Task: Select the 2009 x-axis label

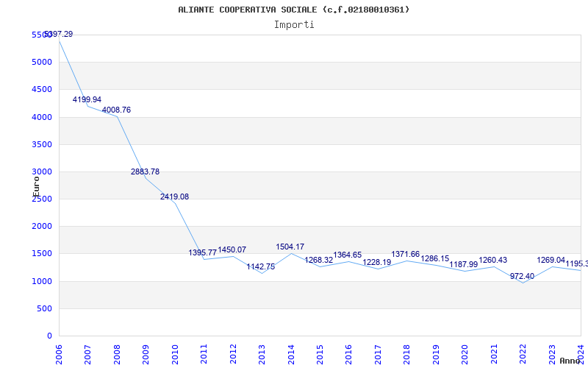Action: 146,354
